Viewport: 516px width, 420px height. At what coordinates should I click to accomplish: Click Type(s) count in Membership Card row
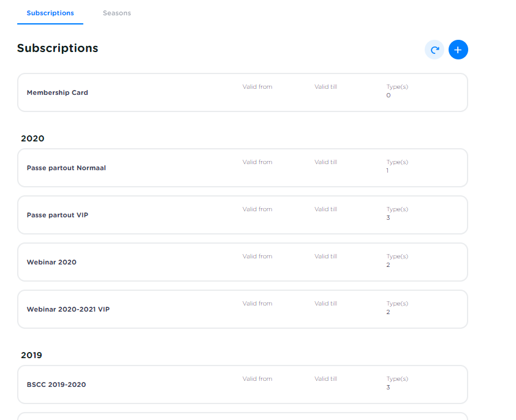pos(389,96)
